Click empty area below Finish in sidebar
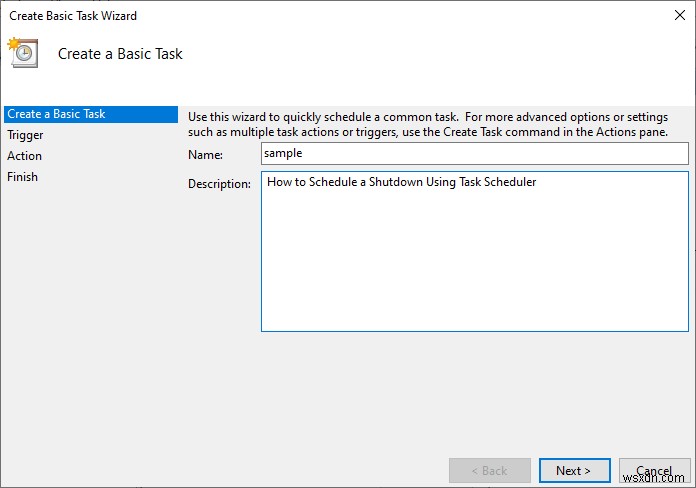Image resolution: width=696 pixels, height=488 pixels. 90,300
